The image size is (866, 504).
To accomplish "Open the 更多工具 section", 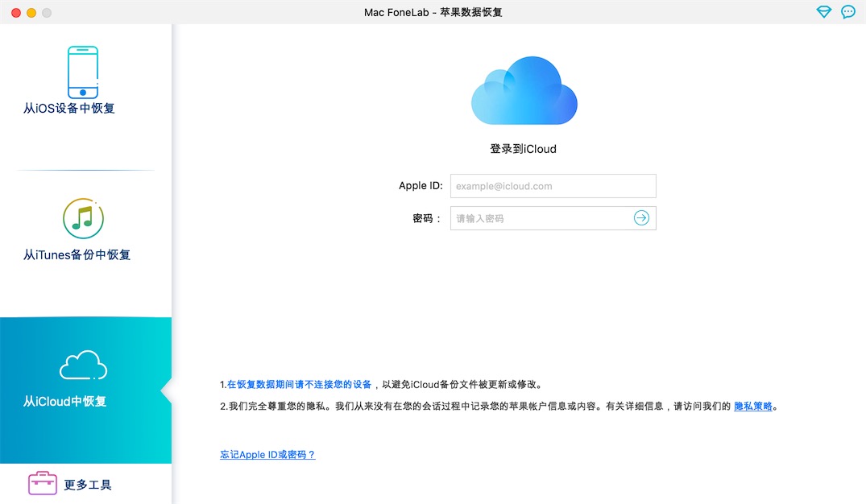I will point(88,485).
